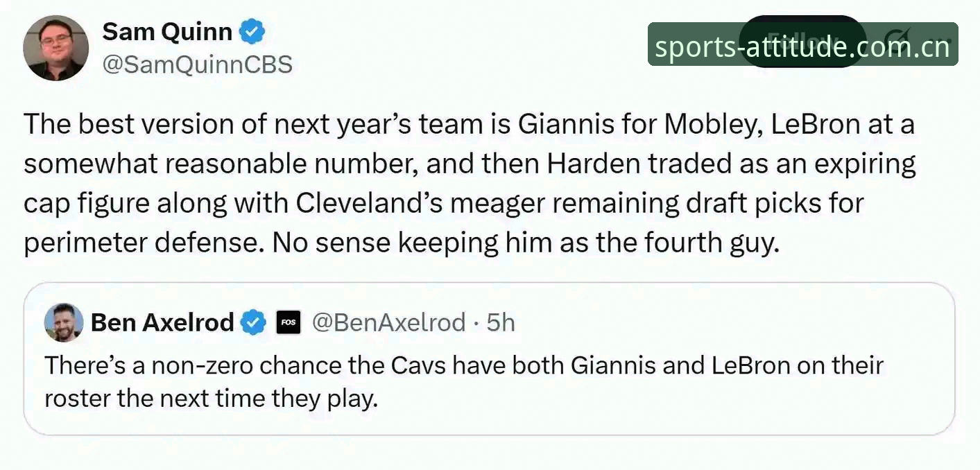The image size is (980, 470).
Task: Open the 5h timestamp of quoted tweet
Action: (x=501, y=322)
